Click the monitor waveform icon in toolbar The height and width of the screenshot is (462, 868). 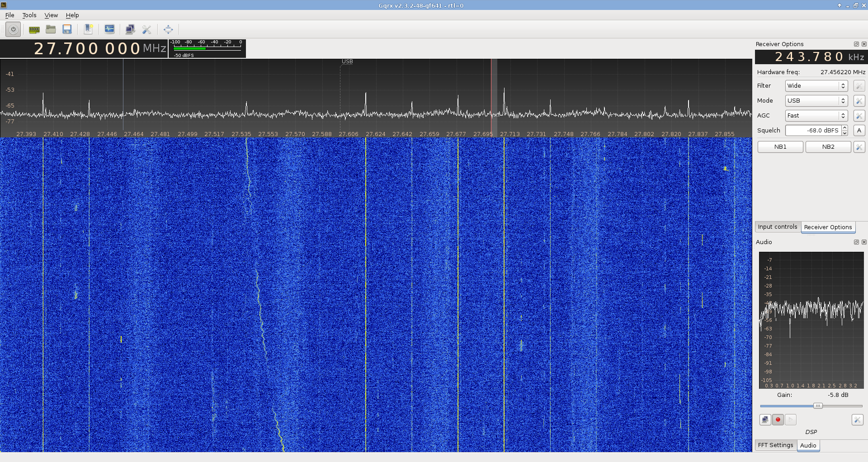click(x=109, y=29)
